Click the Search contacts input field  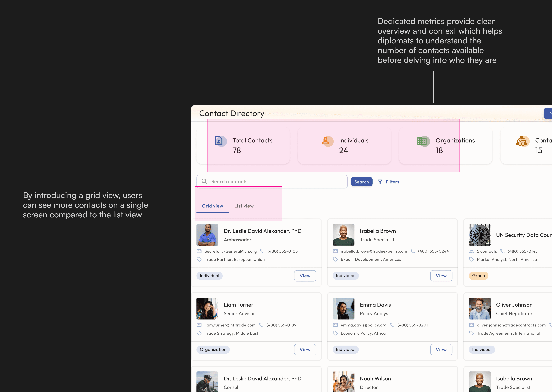(x=275, y=182)
